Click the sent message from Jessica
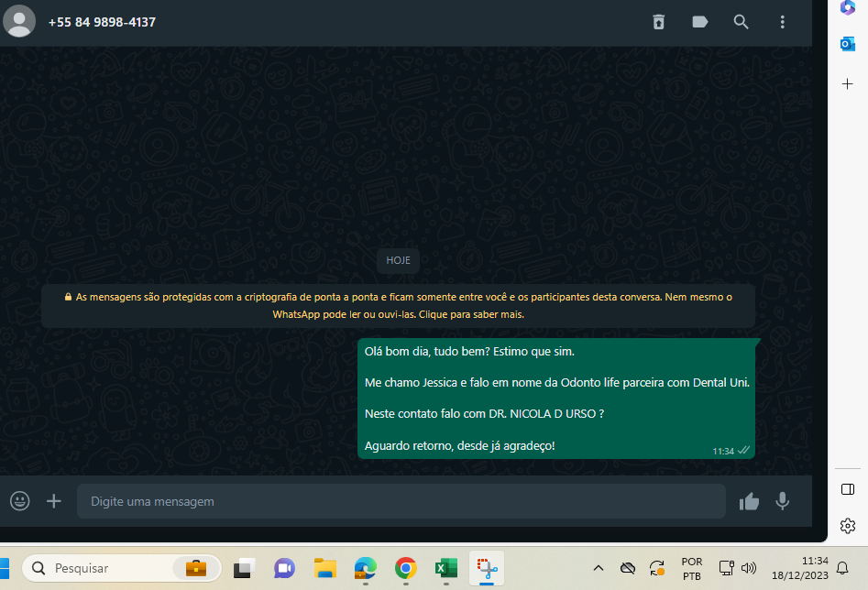This screenshot has height=590, width=868. point(556,399)
